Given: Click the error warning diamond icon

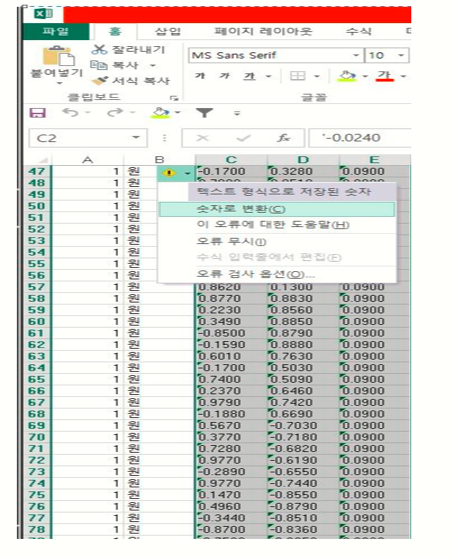Looking at the screenshot, I should (x=169, y=173).
